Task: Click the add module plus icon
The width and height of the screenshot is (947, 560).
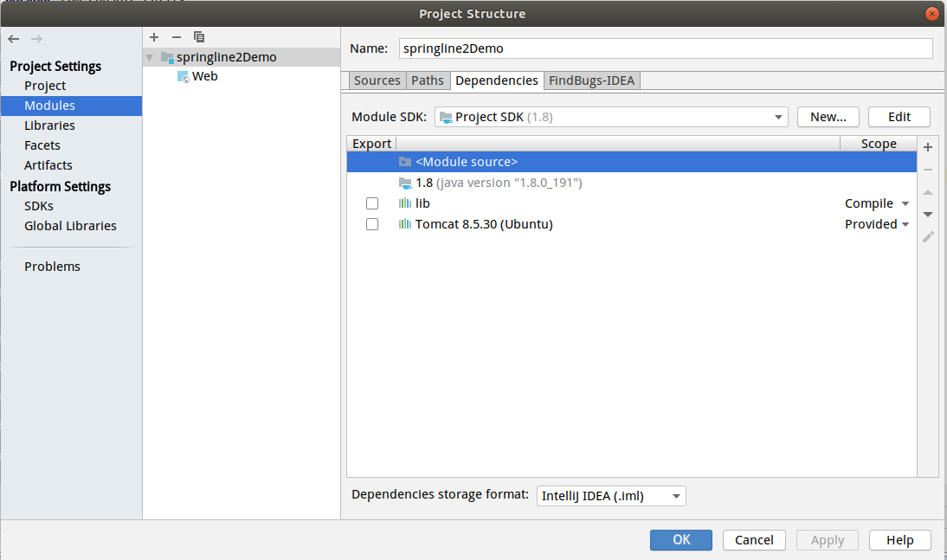Action: point(154,37)
